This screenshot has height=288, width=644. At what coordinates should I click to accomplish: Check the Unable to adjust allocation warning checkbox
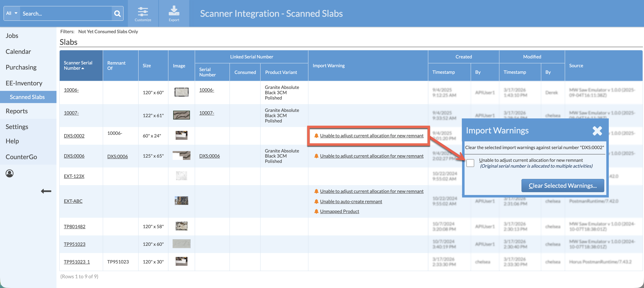470,163
